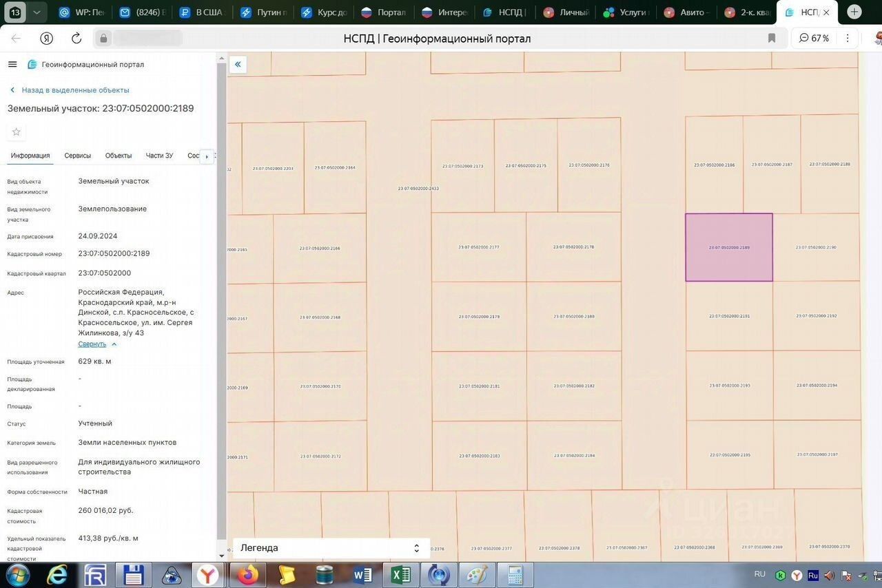
Task: Switch to the В США browser tab
Action: (202, 12)
